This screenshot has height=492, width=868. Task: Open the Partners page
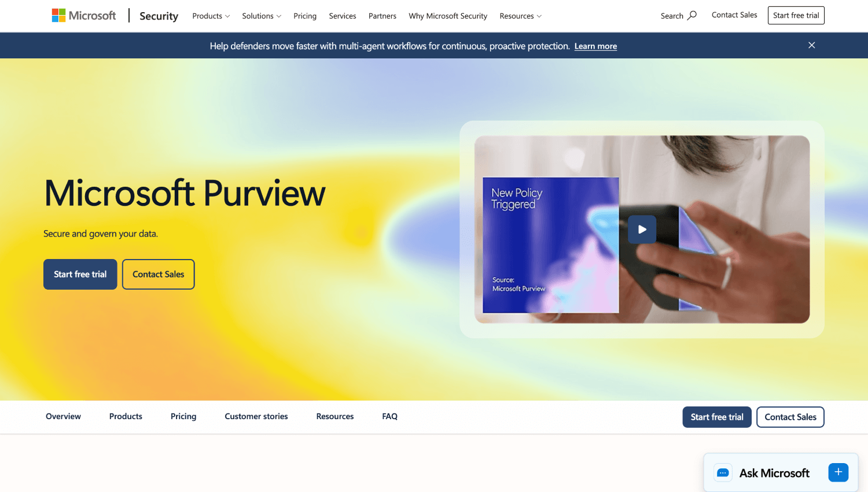pos(382,16)
